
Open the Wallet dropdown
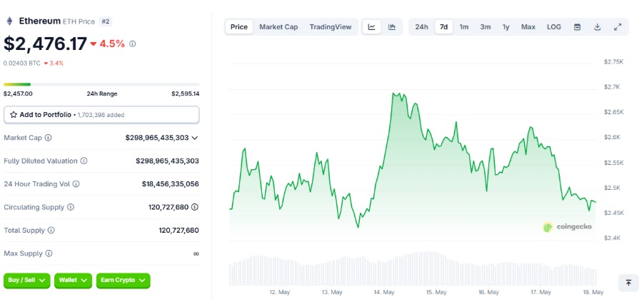(x=73, y=281)
